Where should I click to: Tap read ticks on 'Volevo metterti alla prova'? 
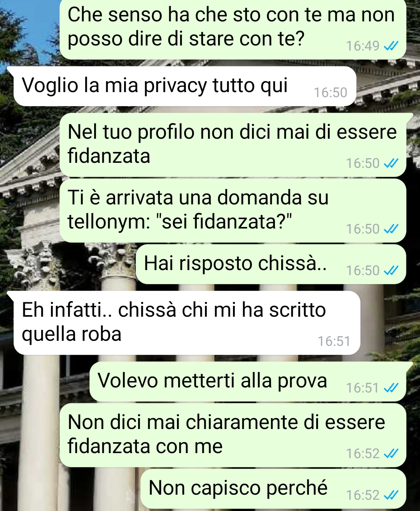tap(391, 388)
